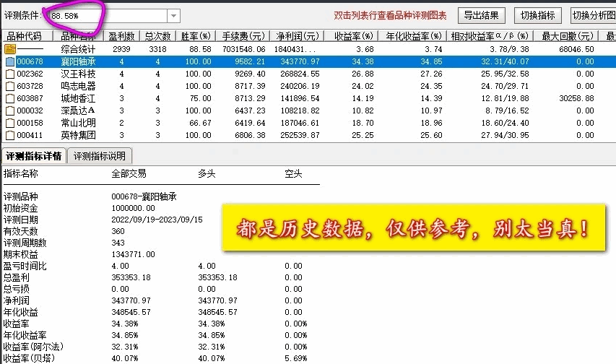Select the 综合统计 summary row name
This screenshot has height=364, width=616.
[78, 49]
